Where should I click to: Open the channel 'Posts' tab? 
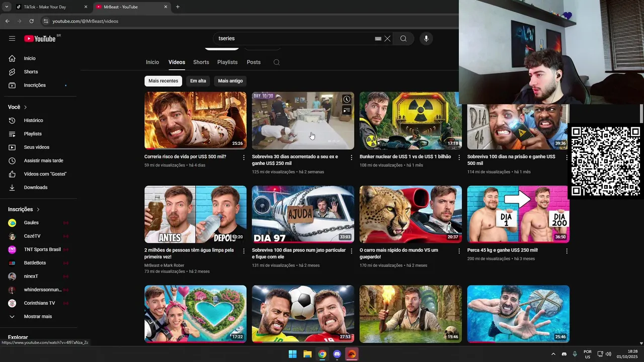[x=254, y=62]
